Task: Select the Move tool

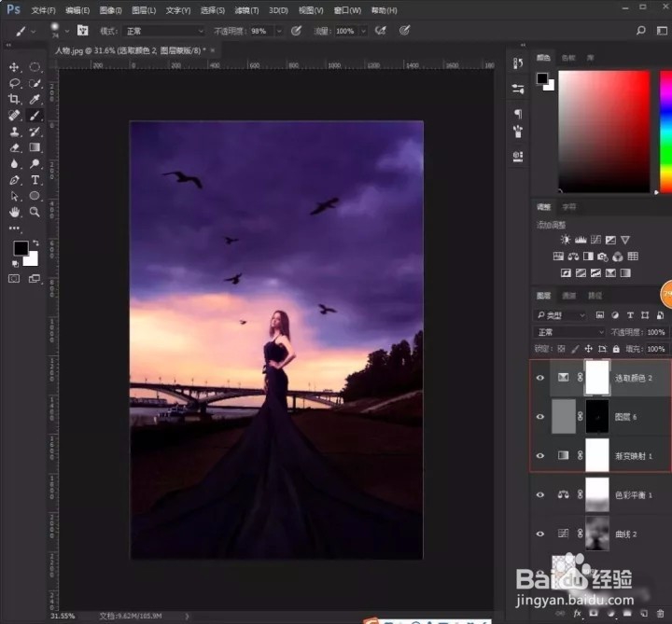Action: (14, 67)
